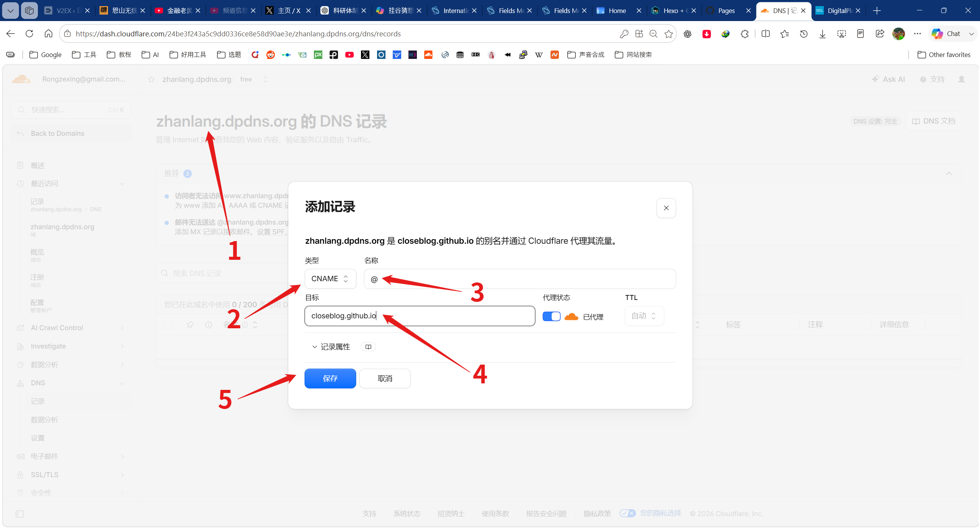
Task: Open the domain switcher arrows beside free
Action: pyautogui.click(x=265, y=79)
